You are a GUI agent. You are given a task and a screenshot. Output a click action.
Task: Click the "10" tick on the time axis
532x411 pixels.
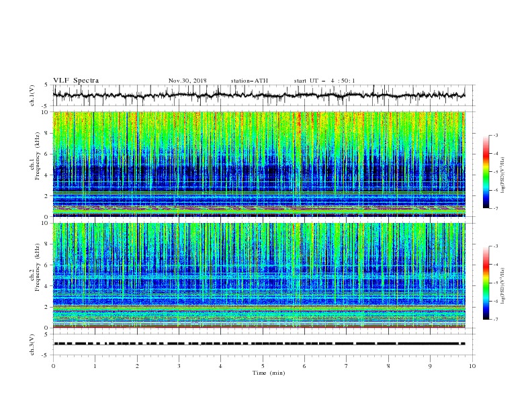tap(472, 366)
